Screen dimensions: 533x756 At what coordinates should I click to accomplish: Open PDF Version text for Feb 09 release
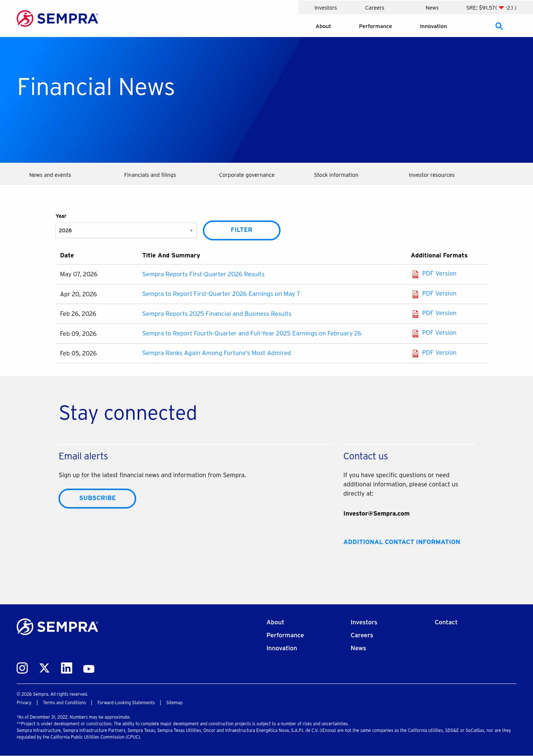point(439,333)
